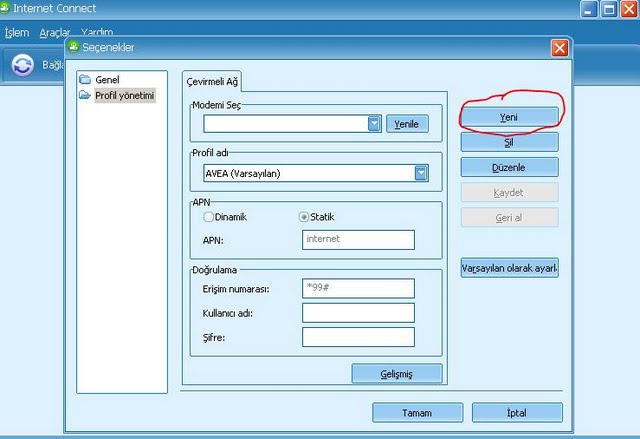Open the İşlem menu

17,33
